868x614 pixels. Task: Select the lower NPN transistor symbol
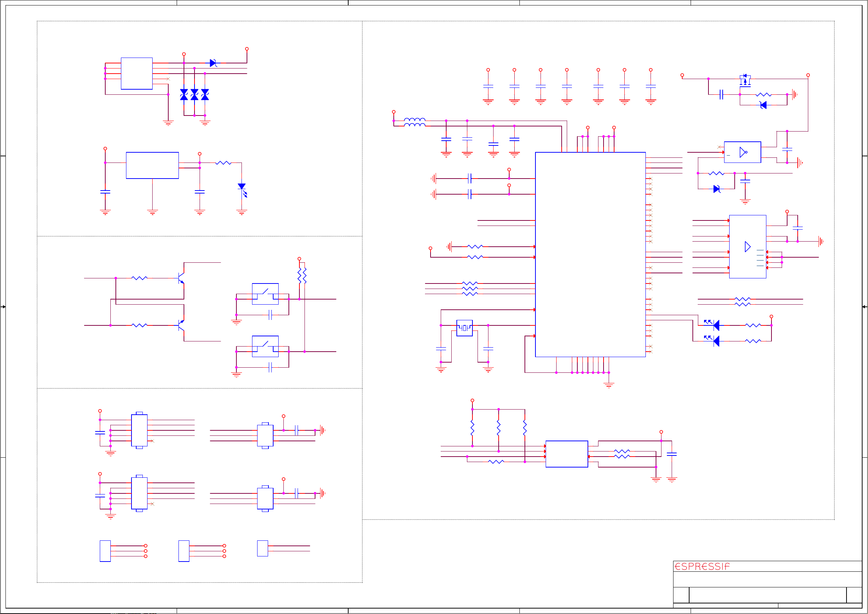click(181, 325)
